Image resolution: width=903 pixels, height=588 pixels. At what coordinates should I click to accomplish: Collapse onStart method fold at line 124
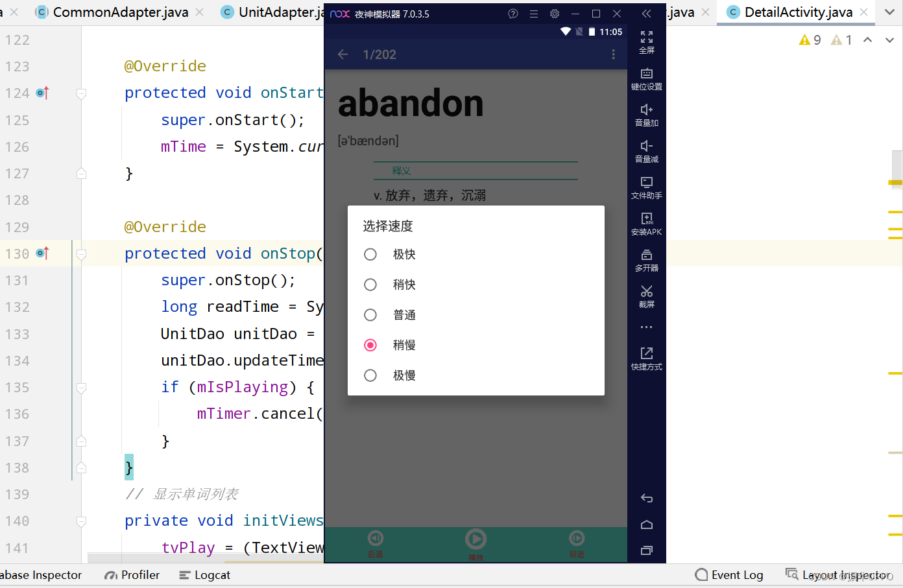click(81, 93)
